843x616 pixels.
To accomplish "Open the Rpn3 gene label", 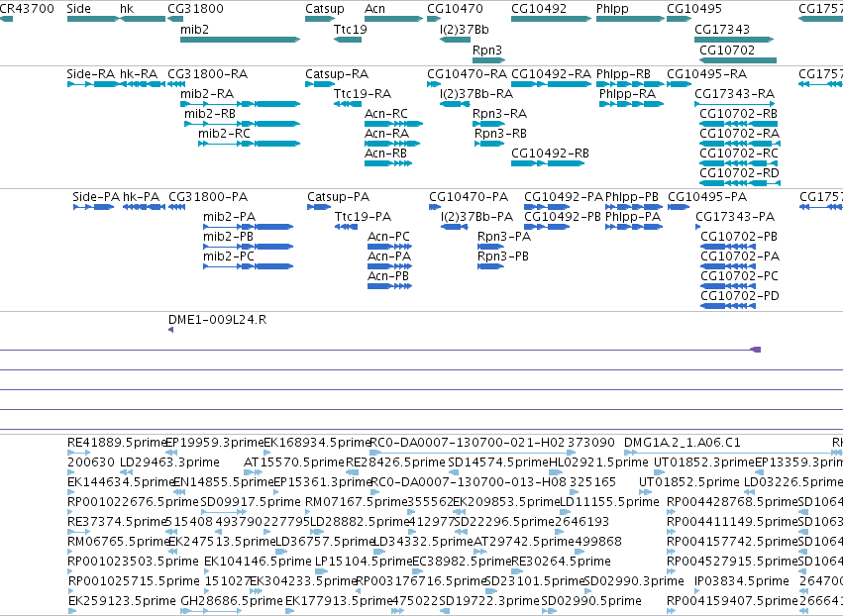I will click(x=487, y=50).
